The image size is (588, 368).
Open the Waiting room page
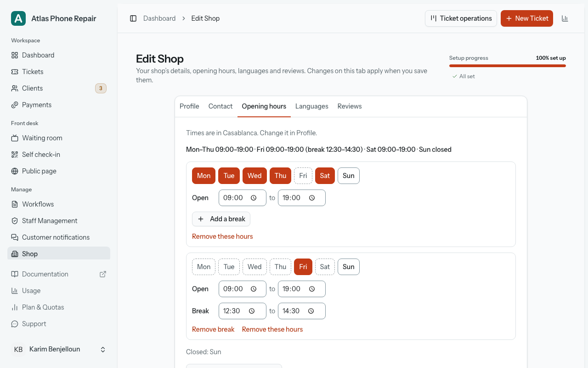59,138
